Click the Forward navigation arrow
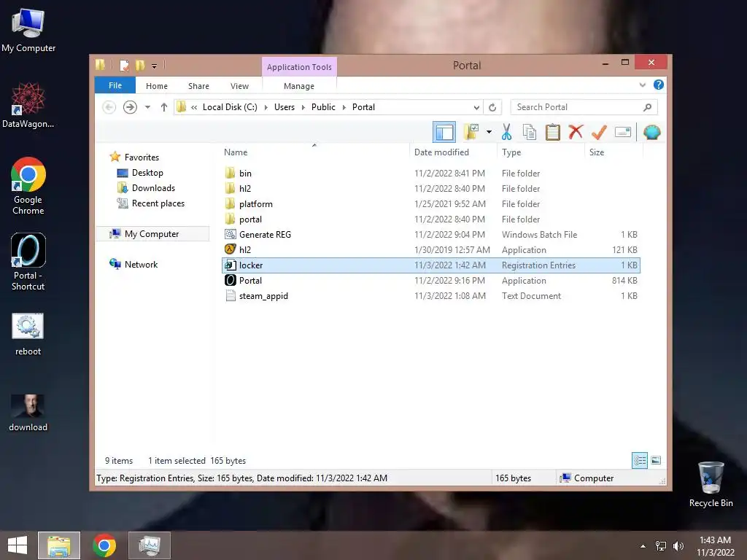The image size is (747, 560). click(130, 107)
